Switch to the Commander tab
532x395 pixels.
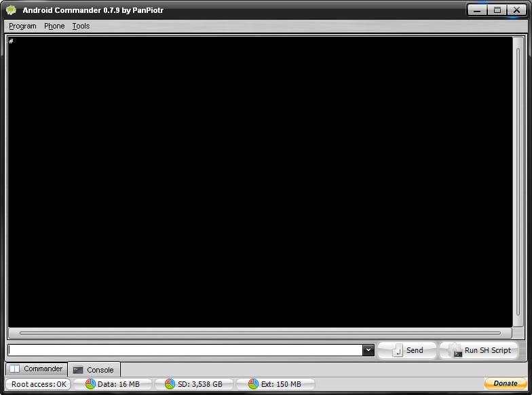click(37, 369)
